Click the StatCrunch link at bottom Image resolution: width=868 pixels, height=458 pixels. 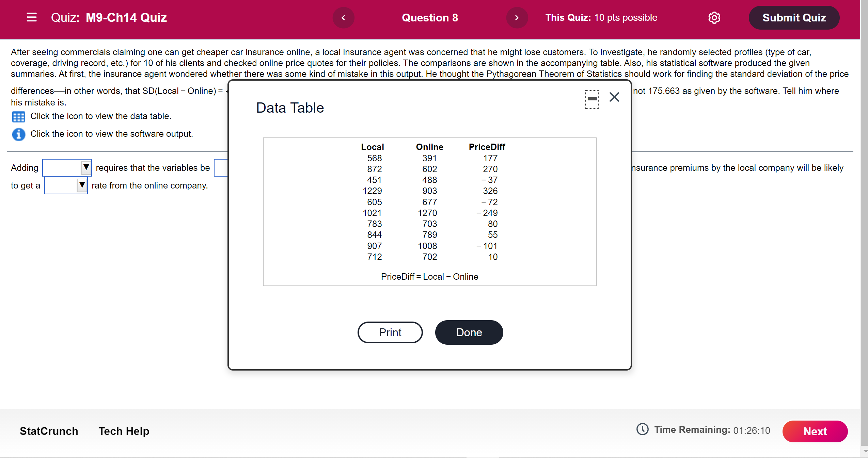click(48, 431)
